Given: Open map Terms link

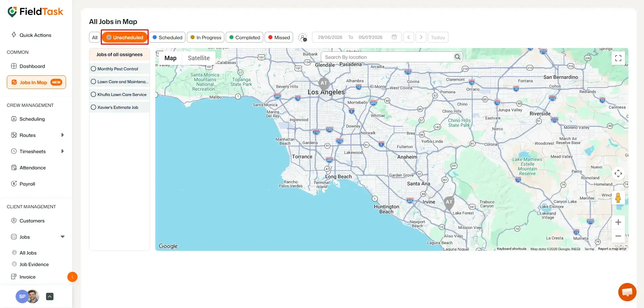Looking at the screenshot, I should pos(589,249).
